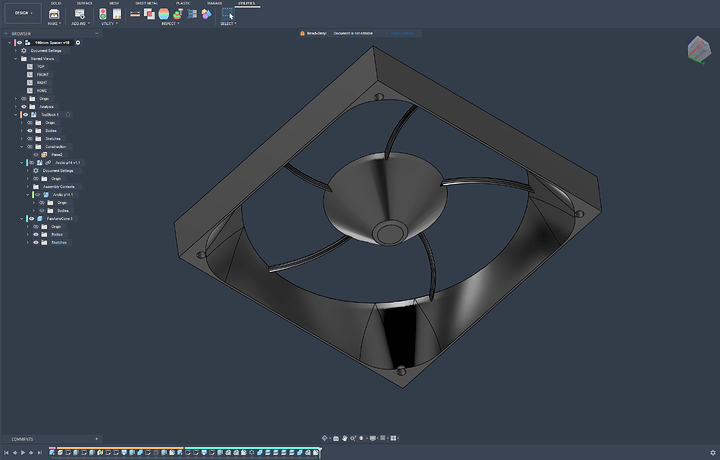The image size is (720, 460).
Task: Collapse the 140mm Spacer root node
Action: coord(10,42)
